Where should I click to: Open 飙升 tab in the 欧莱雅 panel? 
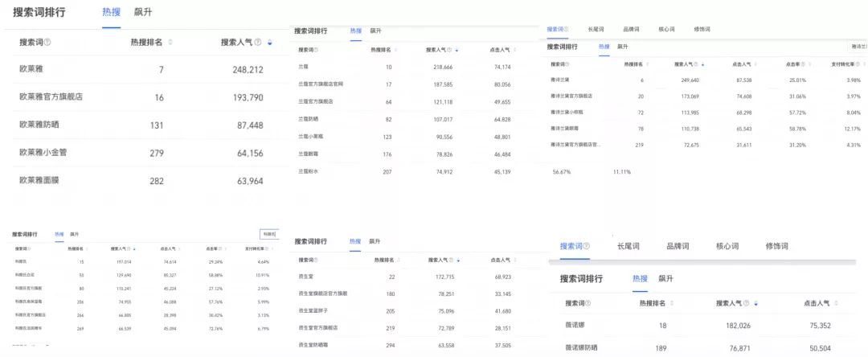click(x=143, y=12)
